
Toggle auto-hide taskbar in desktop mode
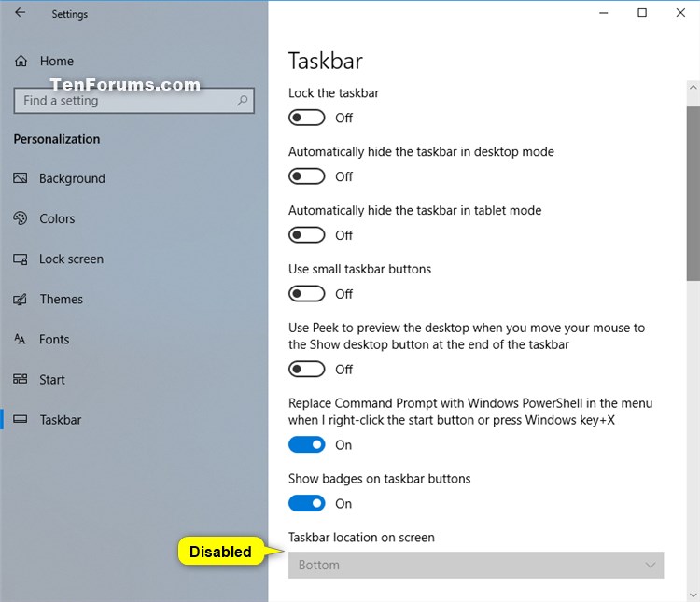(307, 176)
